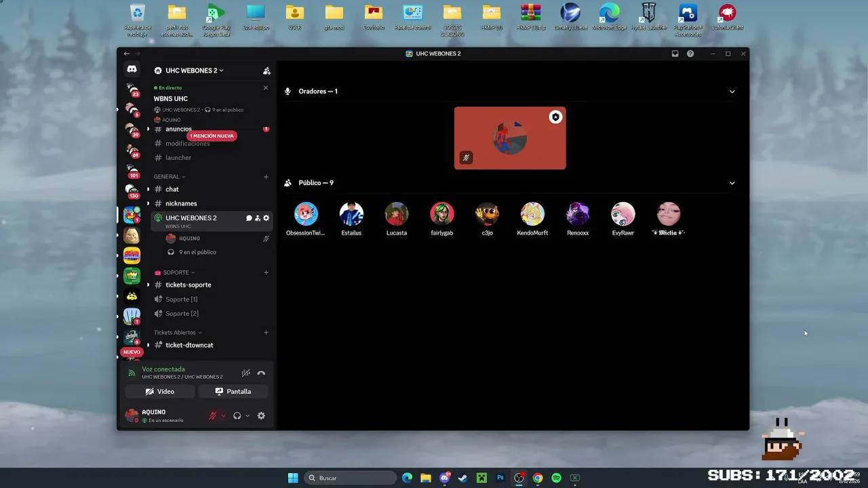868x488 pixels.
Task: Open audience member KendoMurft avatar
Action: coord(532,214)
